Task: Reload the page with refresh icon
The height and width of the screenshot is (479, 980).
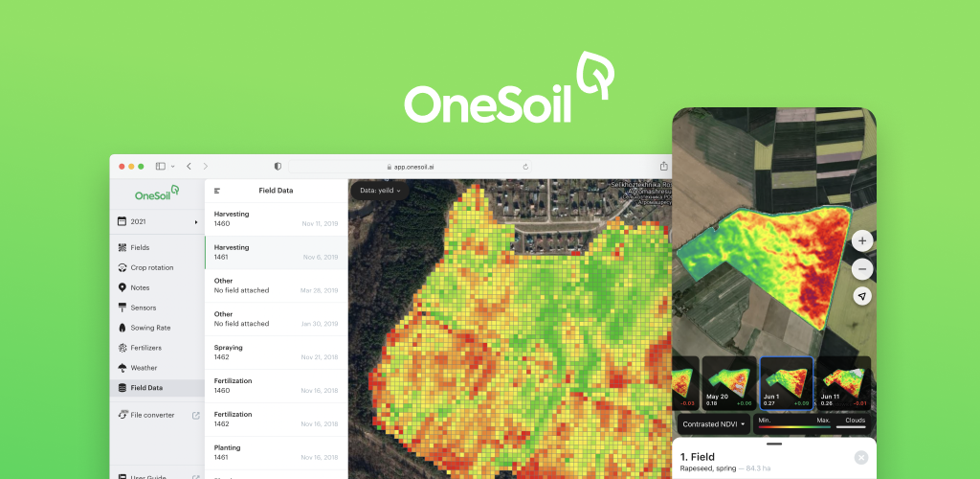Action: 525,167
